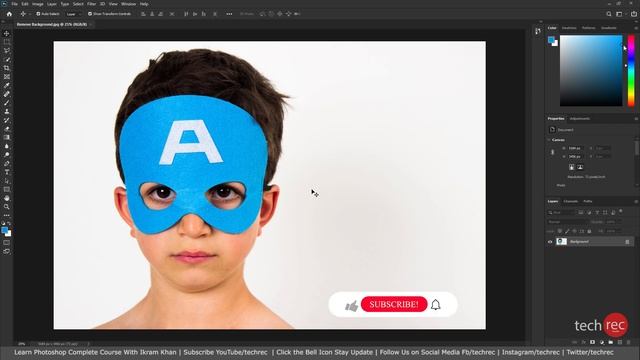The height and width of the screenshot is (360, 640).
Task: Open the Filter menu
Action: point(91,4)
